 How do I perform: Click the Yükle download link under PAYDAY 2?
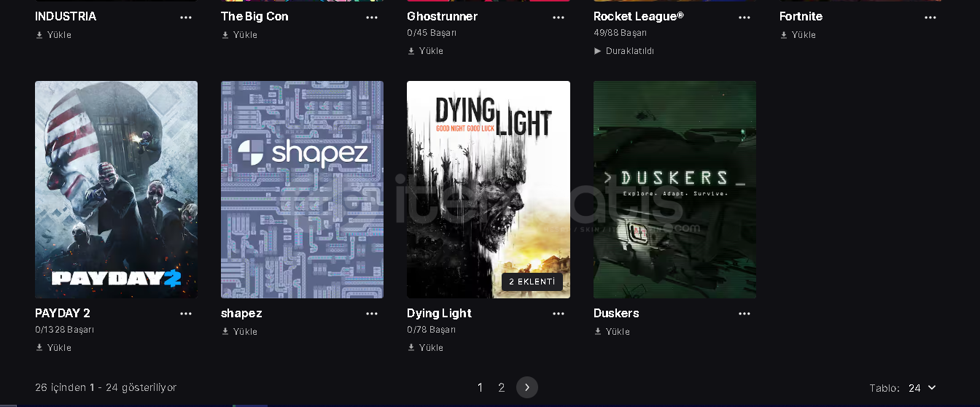pos(53,348)
